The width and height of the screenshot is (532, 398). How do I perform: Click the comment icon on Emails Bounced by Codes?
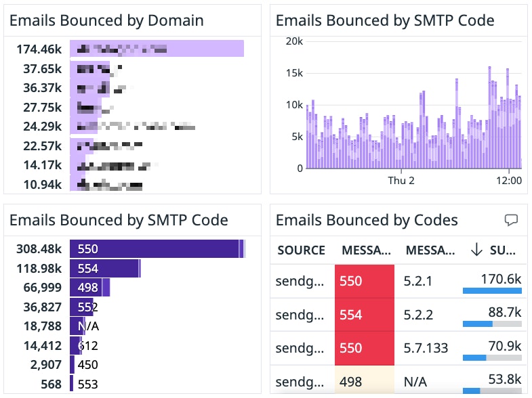[x=512, y=220]
